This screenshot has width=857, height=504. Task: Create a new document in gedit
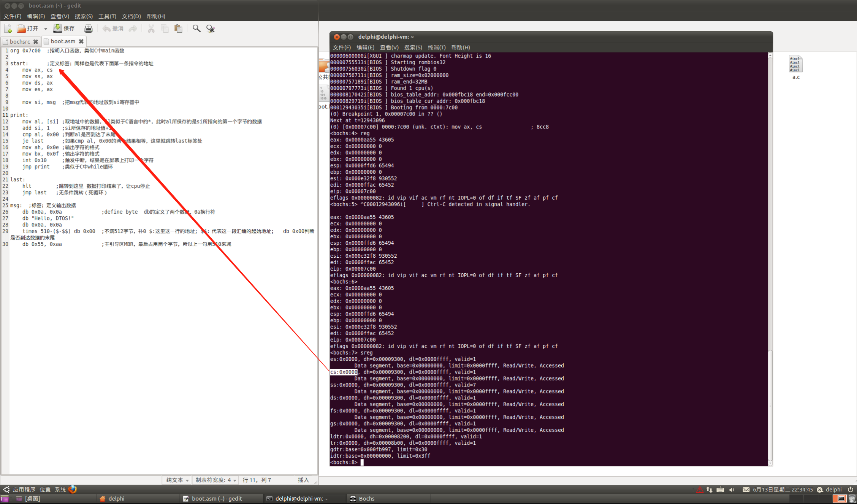(8, 29)
